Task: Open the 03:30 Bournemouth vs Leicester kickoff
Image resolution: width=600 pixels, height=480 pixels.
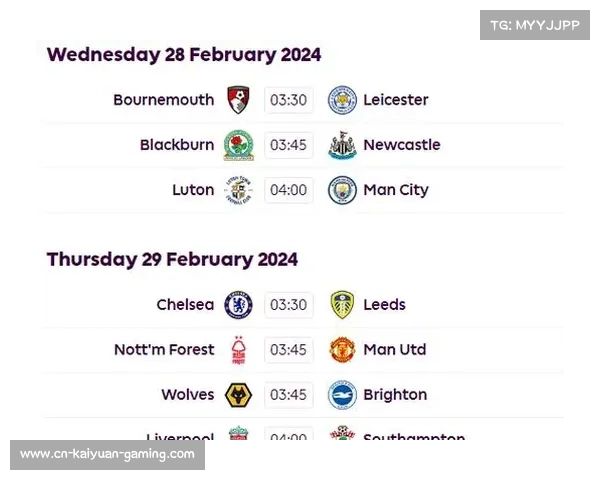Action: (x=289, y=100)
